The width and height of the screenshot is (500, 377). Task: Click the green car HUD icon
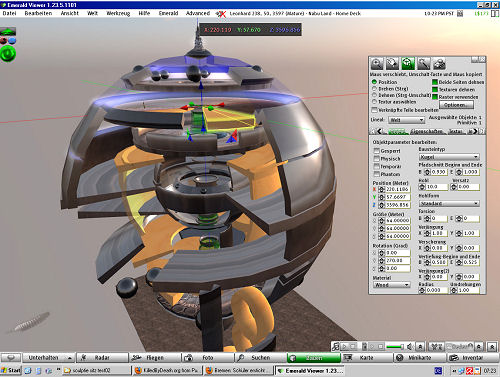click(8, 32)
